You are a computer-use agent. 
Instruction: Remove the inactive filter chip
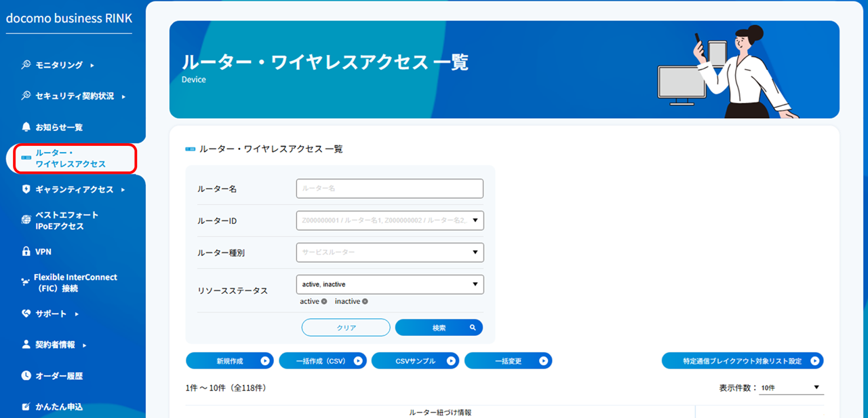(364, 301)
